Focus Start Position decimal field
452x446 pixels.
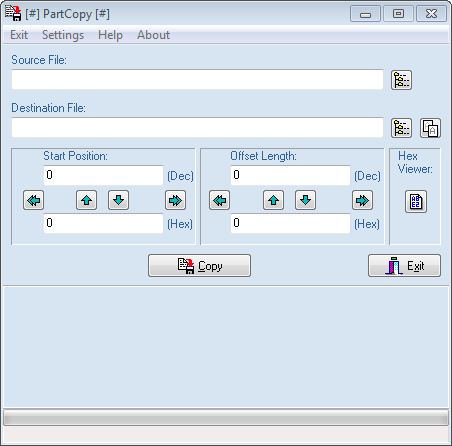click(x=103, y=175)
